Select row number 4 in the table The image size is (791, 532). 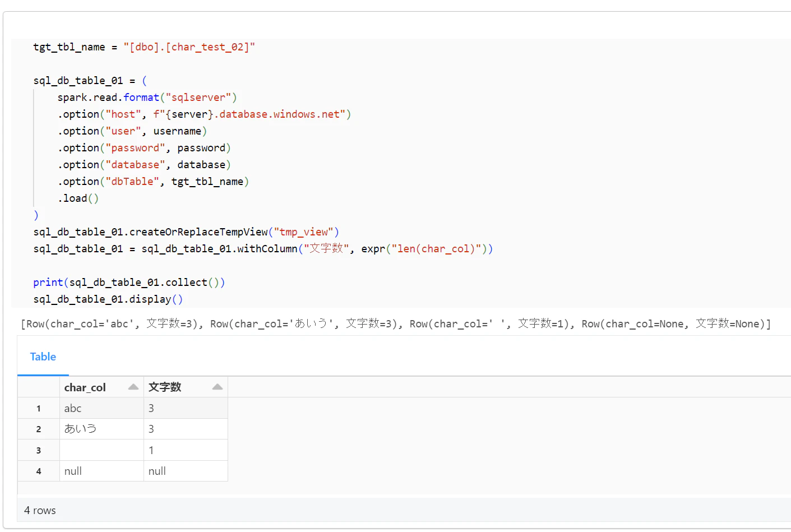pyautogui.click(x=39, y=471)
